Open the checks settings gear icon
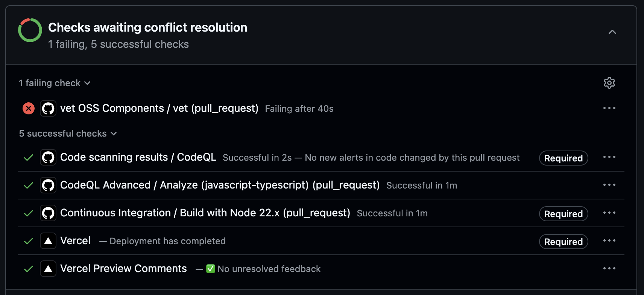 coord(609,83)
